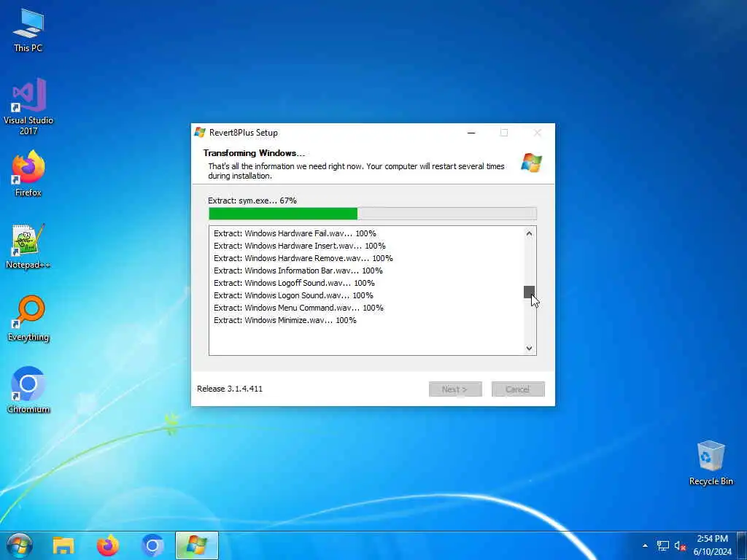Image resolution: width=747 pixels, height=560 pixels.
Task: Open the network status tray icon
Action: [x=662, y=545]
